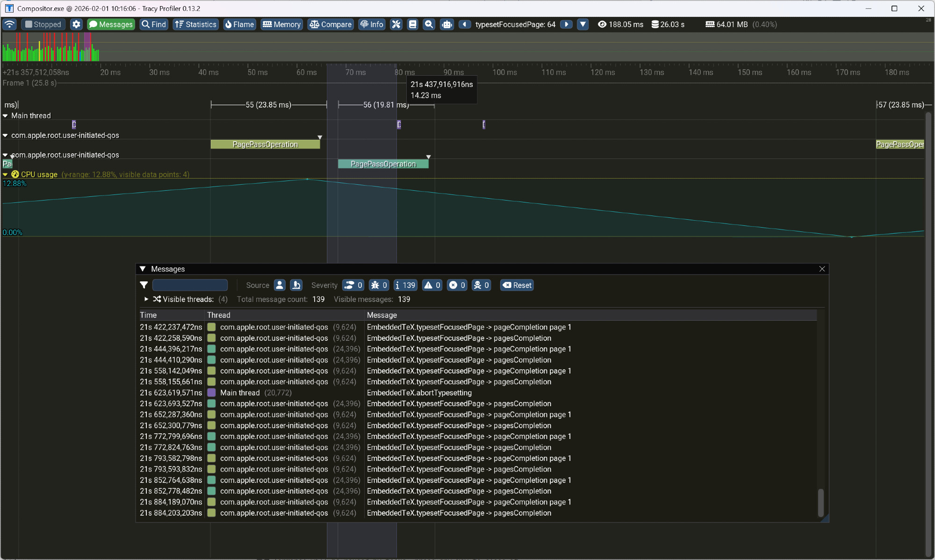
Task: Open frame set dropdown arrow
Action: 583,24
